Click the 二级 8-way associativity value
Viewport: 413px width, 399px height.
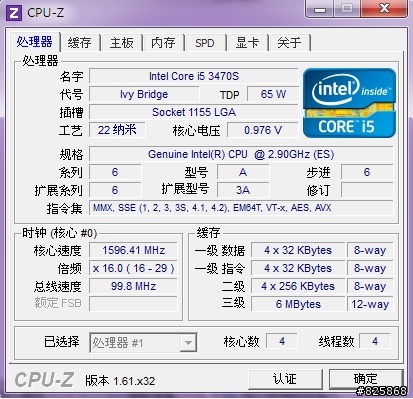point(370,286)
